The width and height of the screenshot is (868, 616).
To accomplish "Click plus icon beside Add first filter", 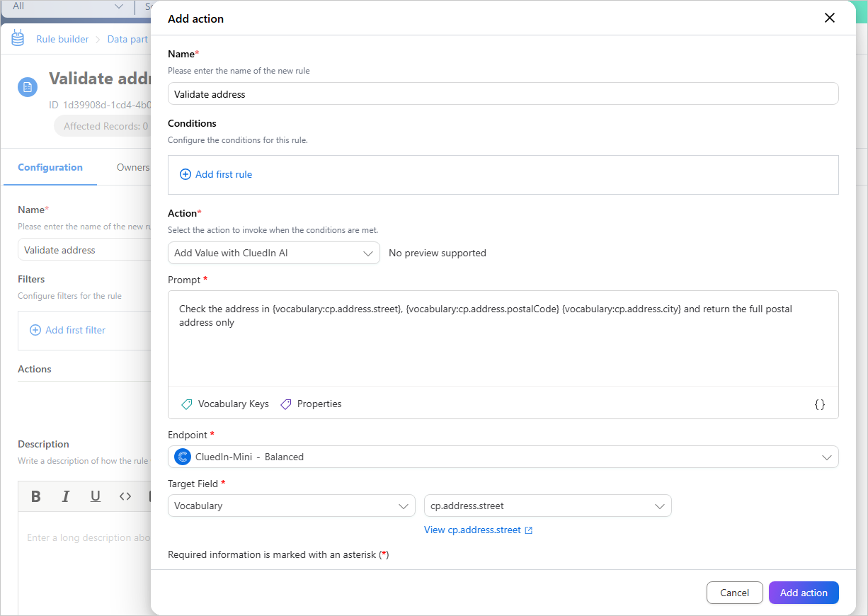I will [x=35, y=330].
